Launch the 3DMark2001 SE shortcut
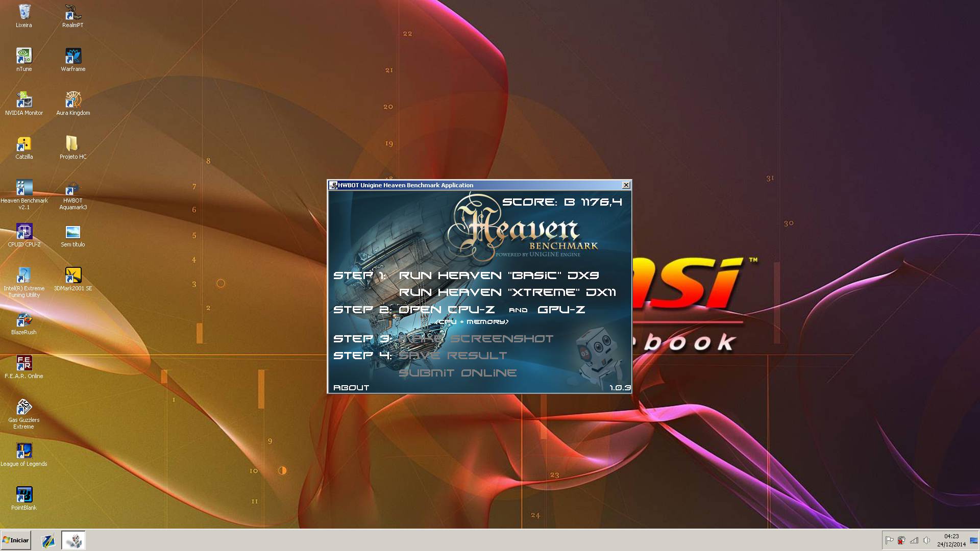980x551 pixels. click(73, 279)
